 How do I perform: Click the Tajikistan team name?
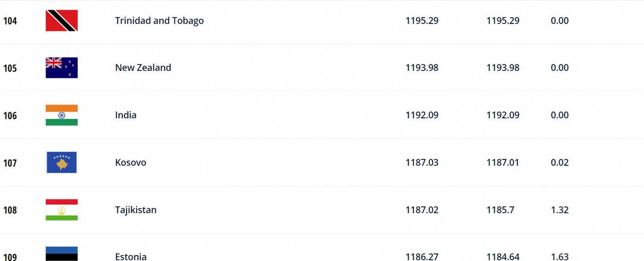pos(136,210)
